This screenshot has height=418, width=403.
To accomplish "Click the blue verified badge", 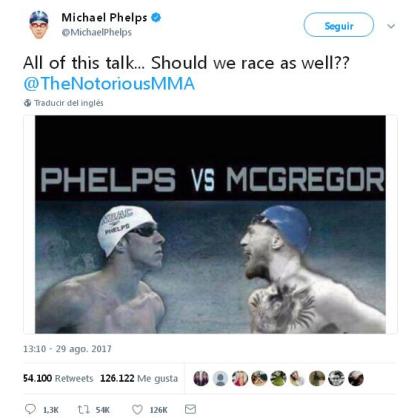I will point(156,17).
